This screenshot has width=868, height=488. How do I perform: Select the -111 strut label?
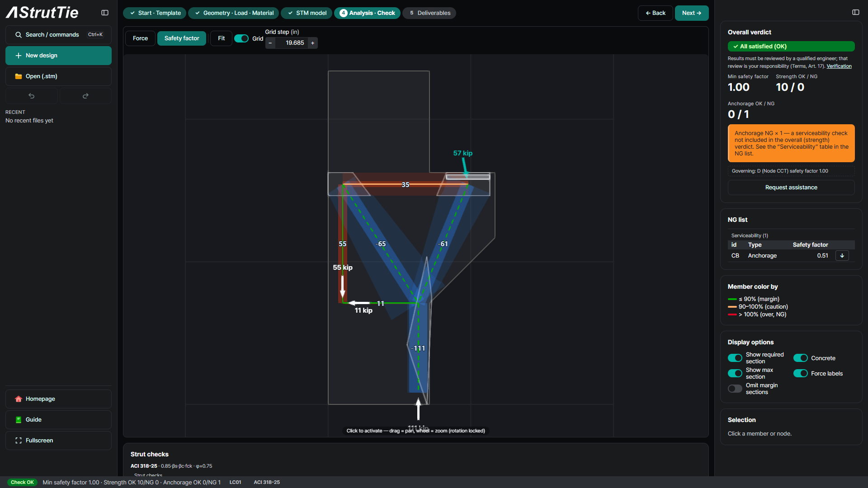point(418,348)
